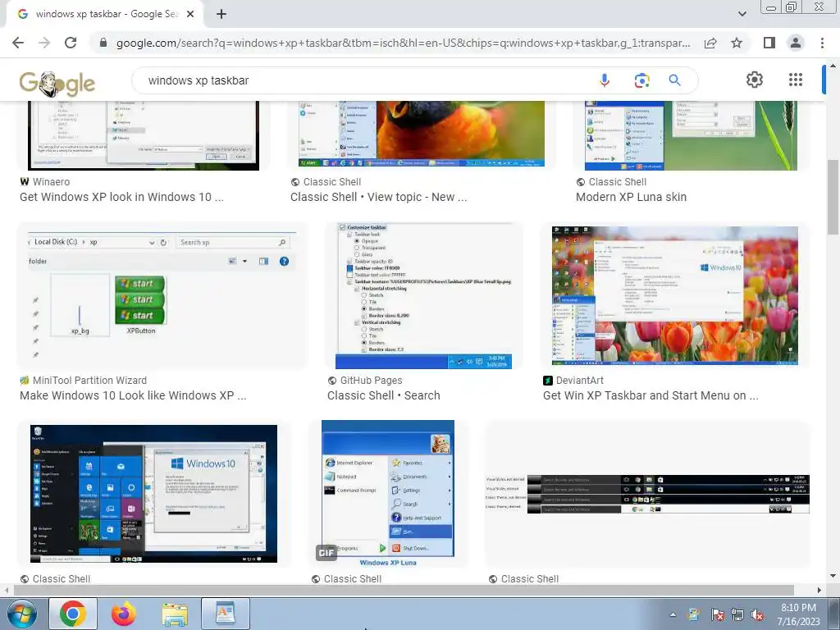Open Google quick settings gear
The width and height of the screenshot is (840, 630).
755,80
